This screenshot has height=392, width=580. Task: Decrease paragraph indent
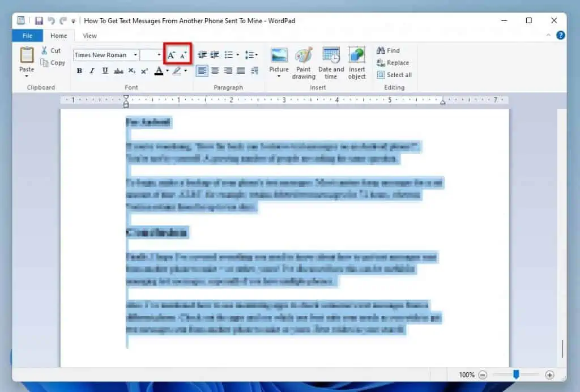[x=202, y=55]
